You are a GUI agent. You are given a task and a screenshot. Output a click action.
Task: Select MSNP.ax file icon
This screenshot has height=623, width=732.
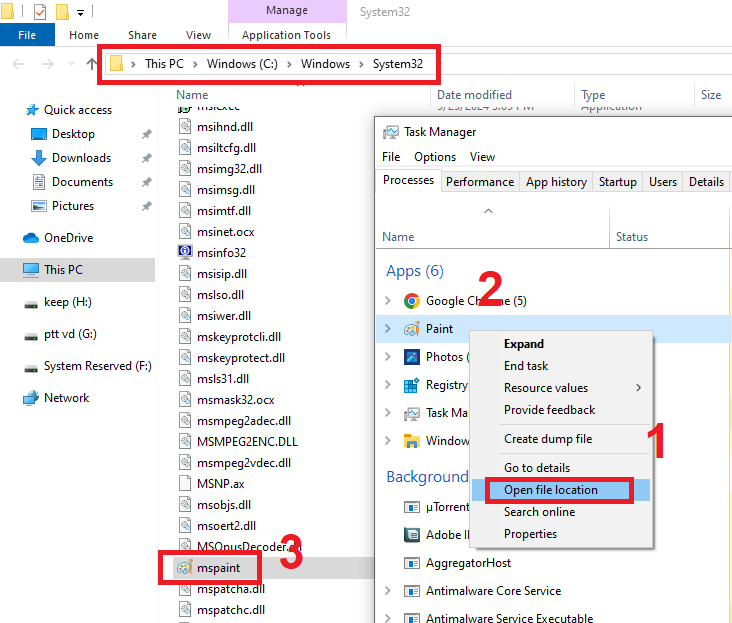click(x=185, y=483)
